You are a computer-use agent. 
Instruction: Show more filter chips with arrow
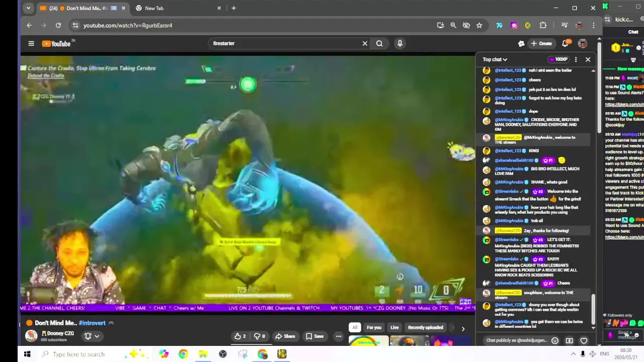coord(463,328)
